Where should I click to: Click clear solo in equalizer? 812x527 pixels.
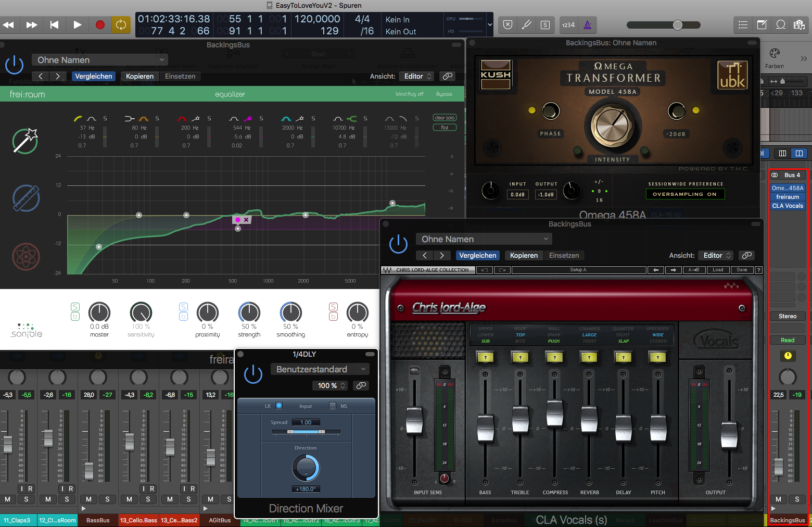[x=445, y=118]
